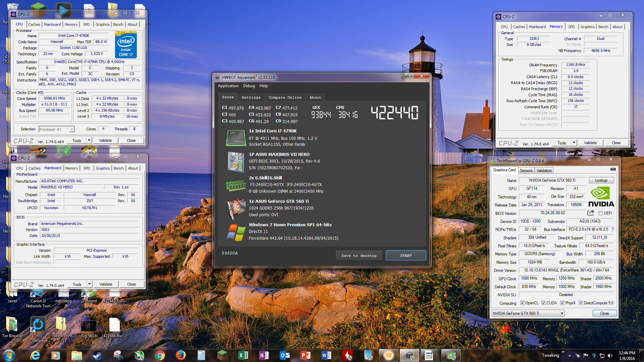Open OneNote from the taskbar
The height and width of the screenshot is (362, 644).
(264, 355)
